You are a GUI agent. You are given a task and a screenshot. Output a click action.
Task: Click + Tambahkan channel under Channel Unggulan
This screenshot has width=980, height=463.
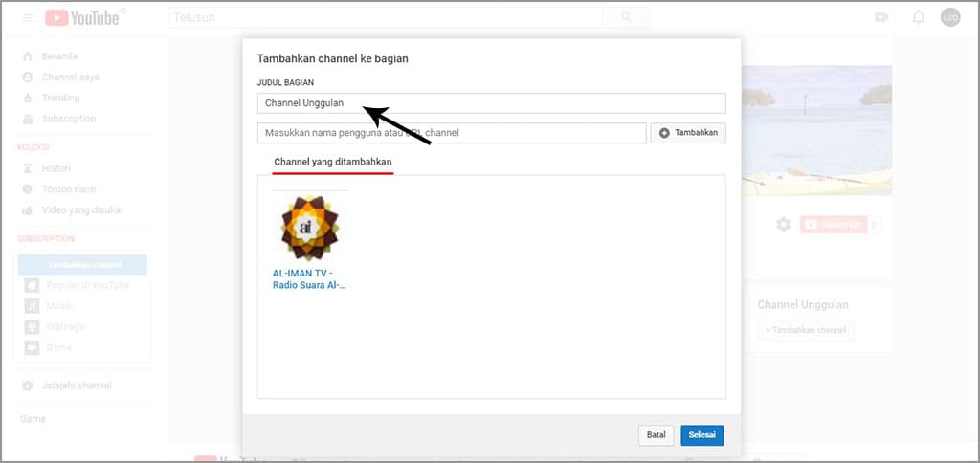805,330
